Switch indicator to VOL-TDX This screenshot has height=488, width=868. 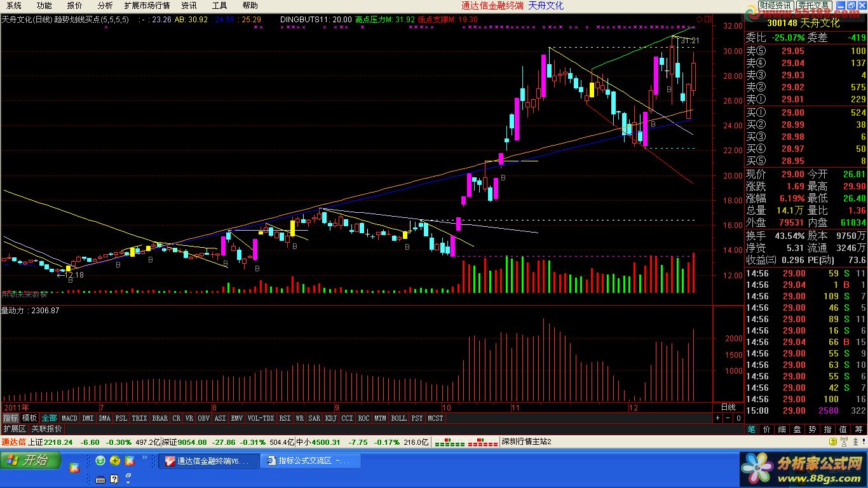261,418
